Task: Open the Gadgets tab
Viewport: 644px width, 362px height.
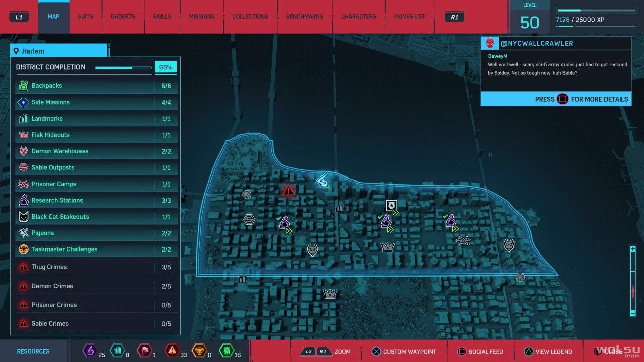Action: click(x=123, y=17)
